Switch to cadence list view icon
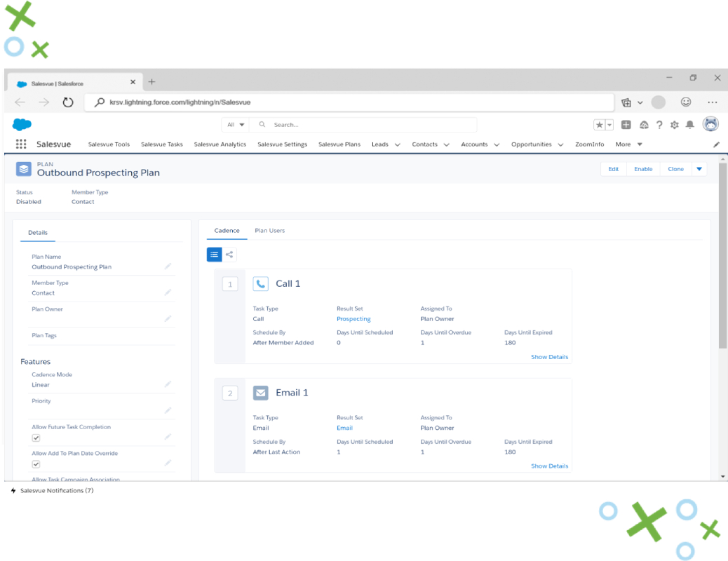Image resolution: width=728 pixels, height=561 pixels. tap(214, 255)
